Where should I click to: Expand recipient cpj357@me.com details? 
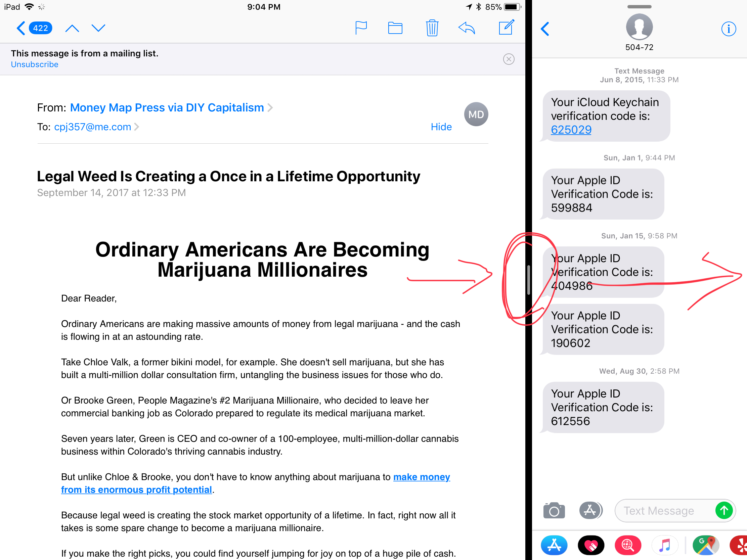pos(92,127)
